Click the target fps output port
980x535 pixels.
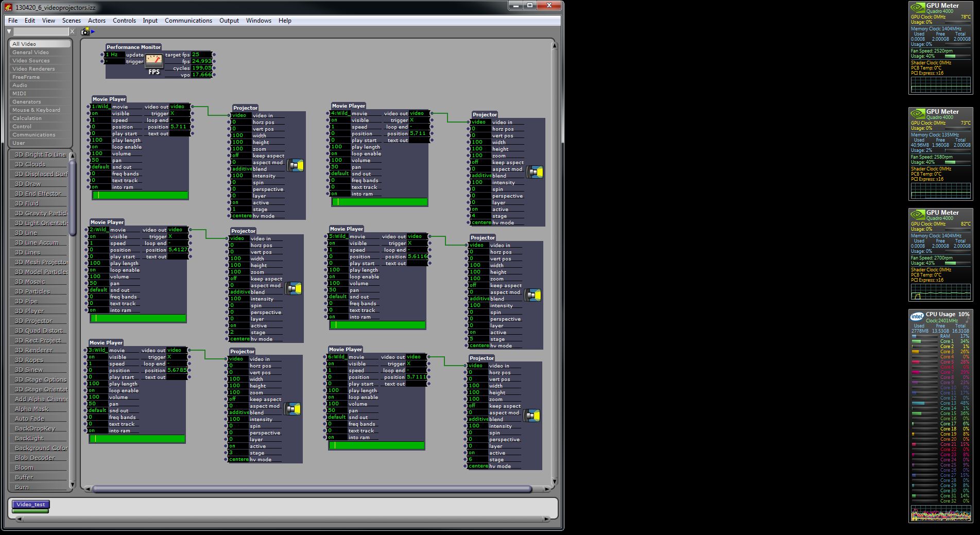pyautogui.click(x=214, y=55)
